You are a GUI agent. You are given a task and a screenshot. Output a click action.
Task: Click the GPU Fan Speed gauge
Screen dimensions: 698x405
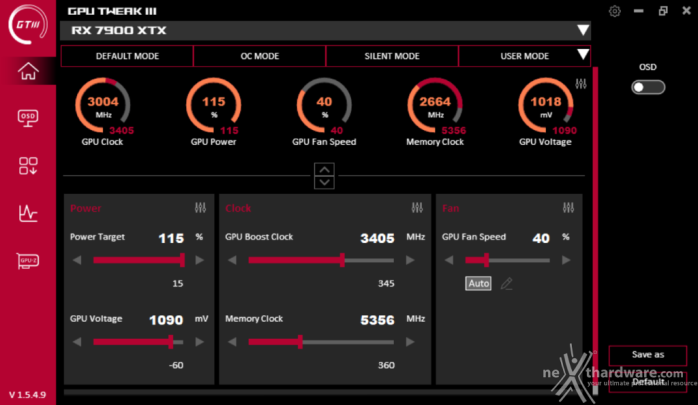[325, 106]
